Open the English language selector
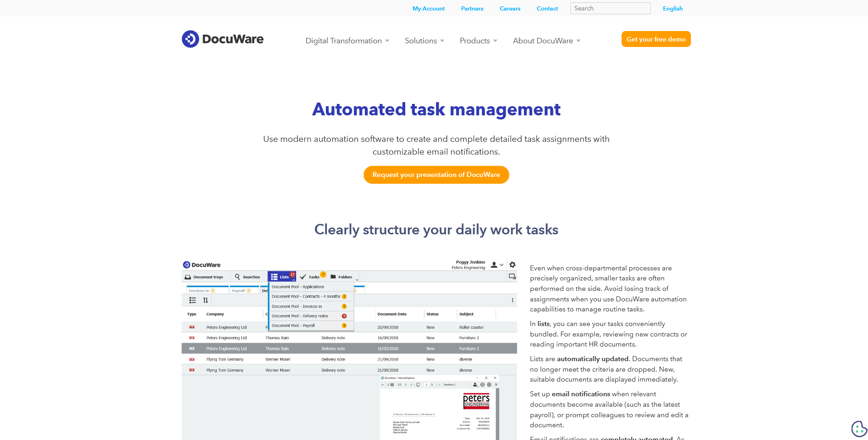 point(673,9)
